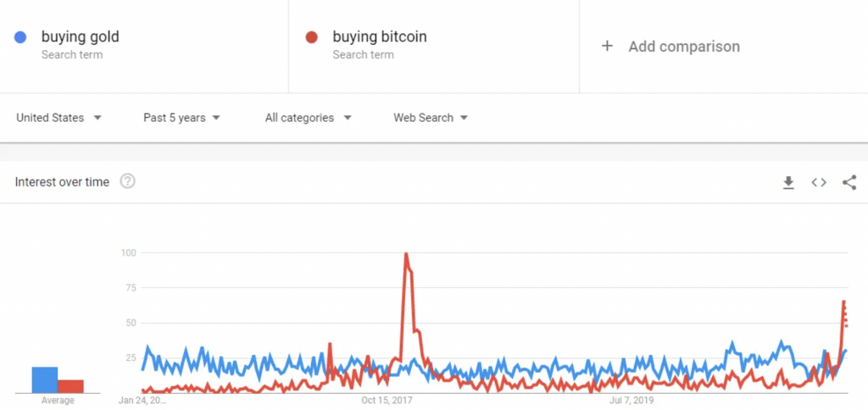Screen dimensions: 868x410
Task: Click the Oct 15, 2017 axis label
Action: pos(387,400)
